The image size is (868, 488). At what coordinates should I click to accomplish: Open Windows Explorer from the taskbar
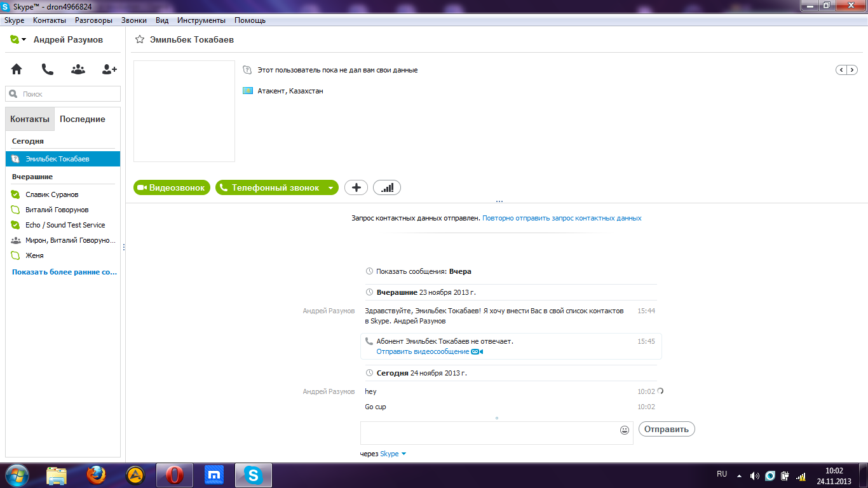pyautogui.click(x=57, y=475)
